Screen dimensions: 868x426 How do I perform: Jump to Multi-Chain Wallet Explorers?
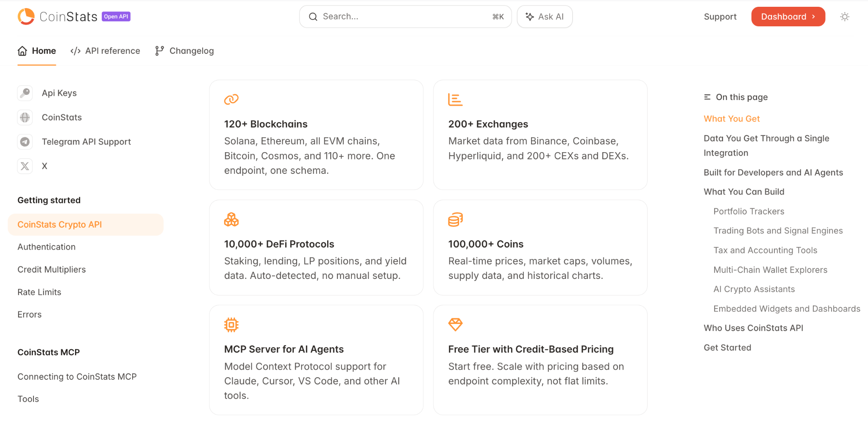(x=771, y=270)
